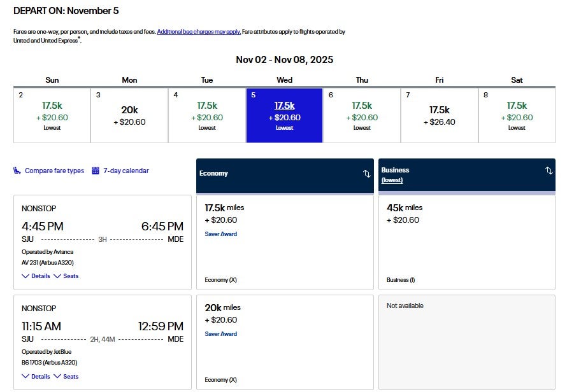Expand Details for the Avianca AV 231 flight
This screenshot has width=574, height=392.
[36, 276]
